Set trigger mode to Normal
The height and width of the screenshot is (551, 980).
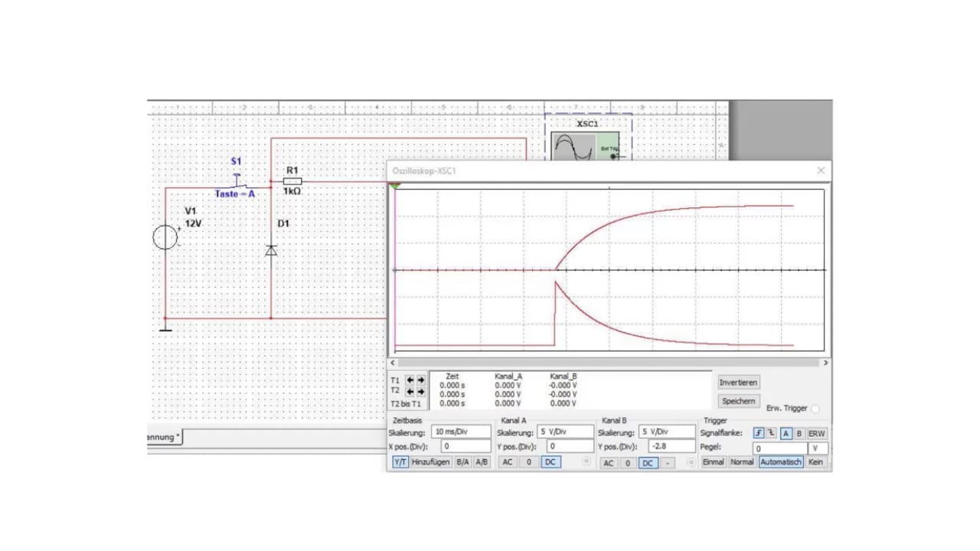(x=742, y=462)
